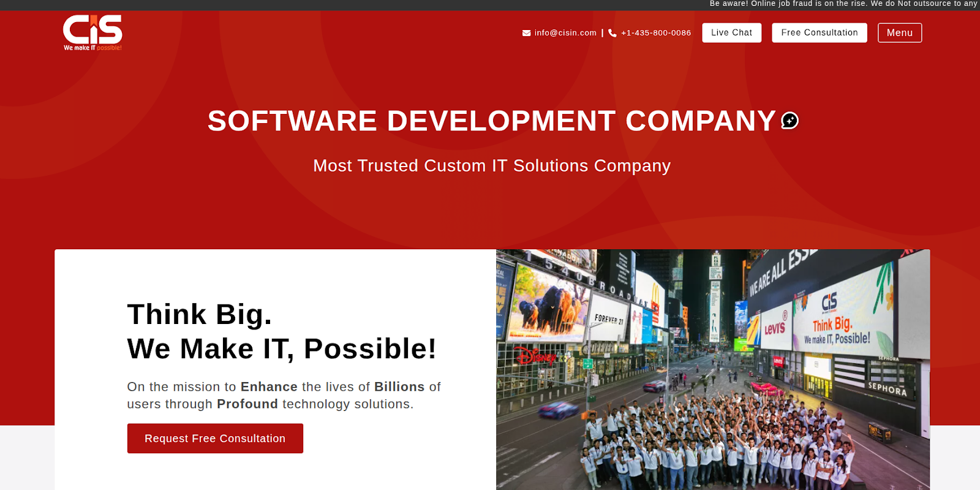Click the Software Development Company headline
This screenshot has height=490, width=980.
coord(492,121)
